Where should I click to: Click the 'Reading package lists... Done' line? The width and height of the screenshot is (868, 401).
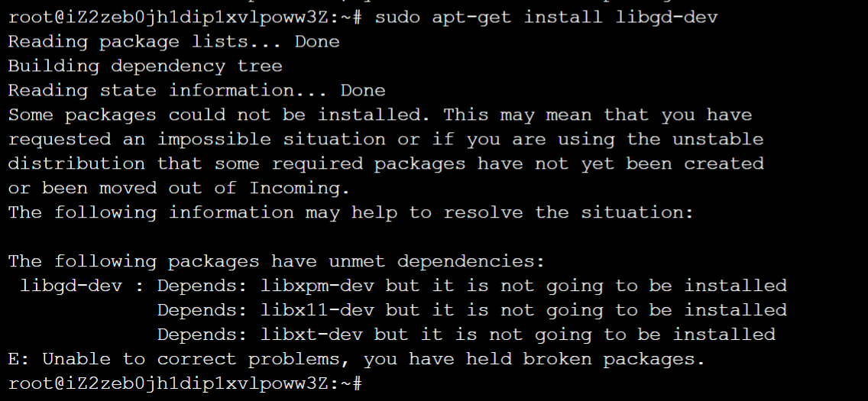pyautogui.click(x=173, y=42)
